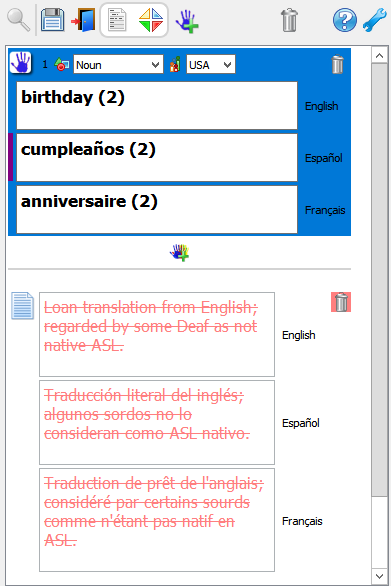Switch to the colored triangles view
Image resolution: width=391 pixels, height=586 pixels.
151,20
